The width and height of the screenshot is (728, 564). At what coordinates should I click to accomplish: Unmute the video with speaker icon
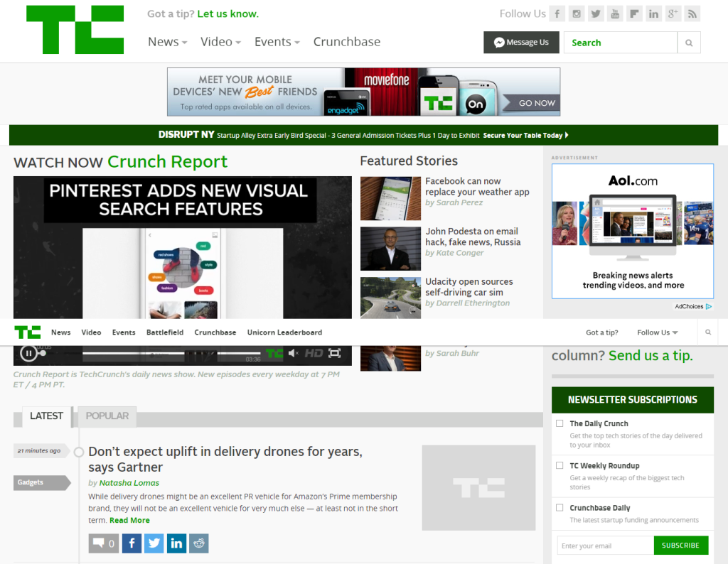[294, 354]
